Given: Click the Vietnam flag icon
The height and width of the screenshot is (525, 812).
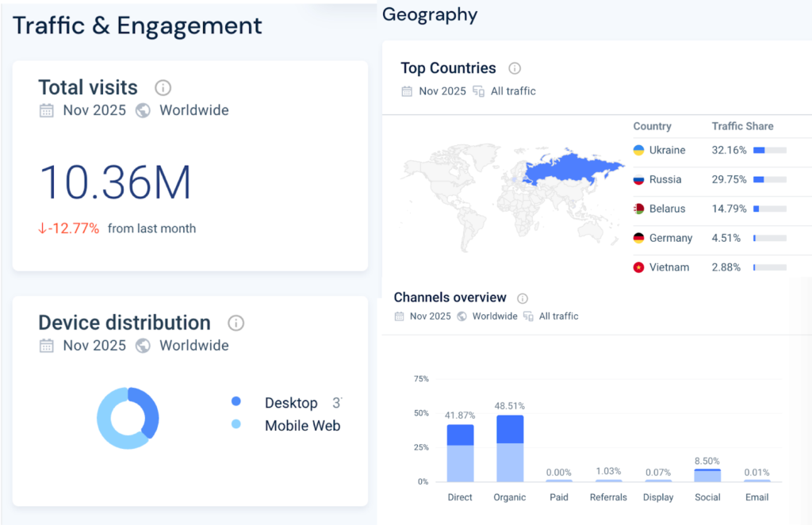Looking at the screenshot, I should coord(638,267).
